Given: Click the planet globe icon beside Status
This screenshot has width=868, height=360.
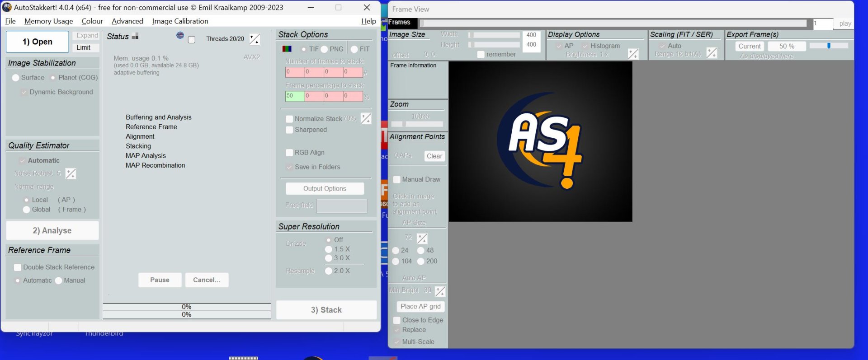Looking at the screenshot, I should click(180, 35).
